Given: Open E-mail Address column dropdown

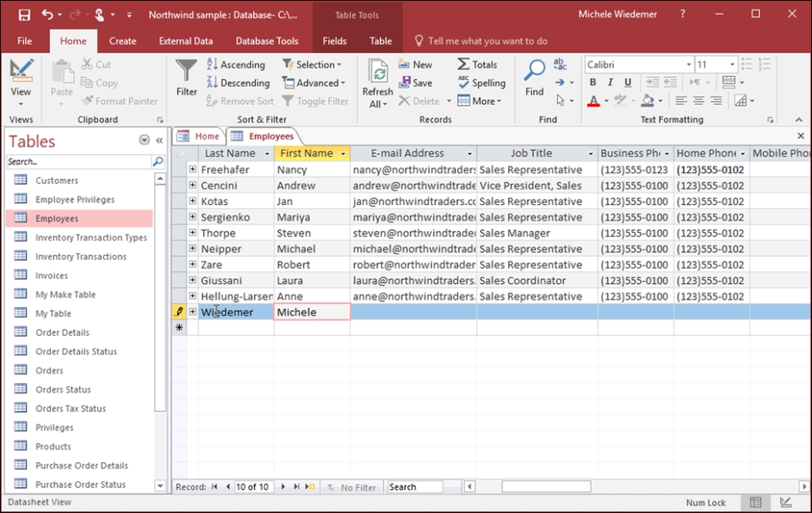Looking at the screenshot, I should click(x=469, y=154).
